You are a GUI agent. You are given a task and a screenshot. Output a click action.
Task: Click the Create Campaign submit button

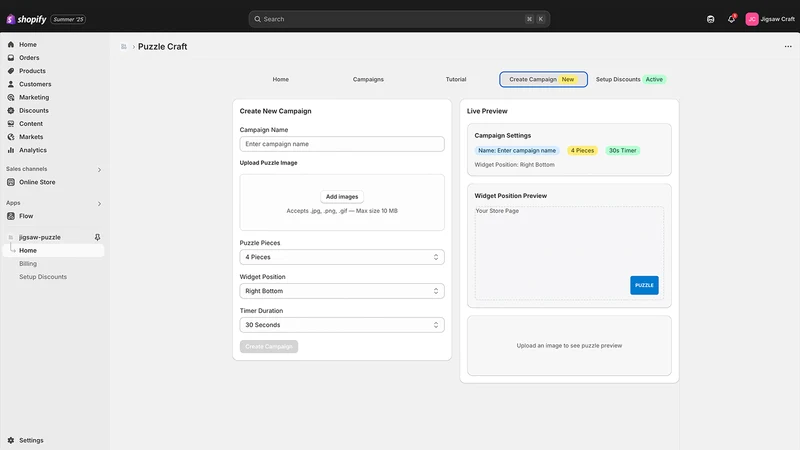click(x=269, y=347)
